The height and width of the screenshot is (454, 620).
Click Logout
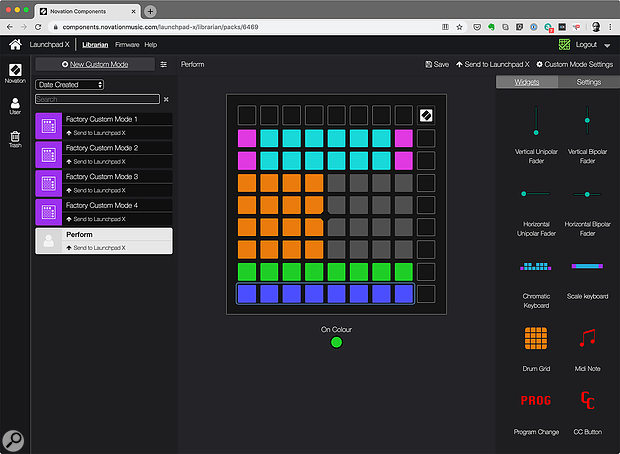(586, 45)
